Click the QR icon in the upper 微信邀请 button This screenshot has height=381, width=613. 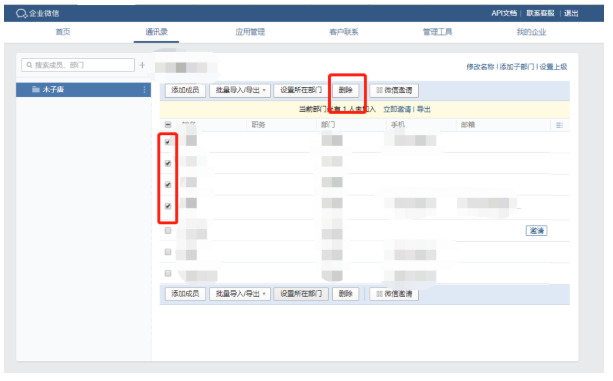[379, 90]
